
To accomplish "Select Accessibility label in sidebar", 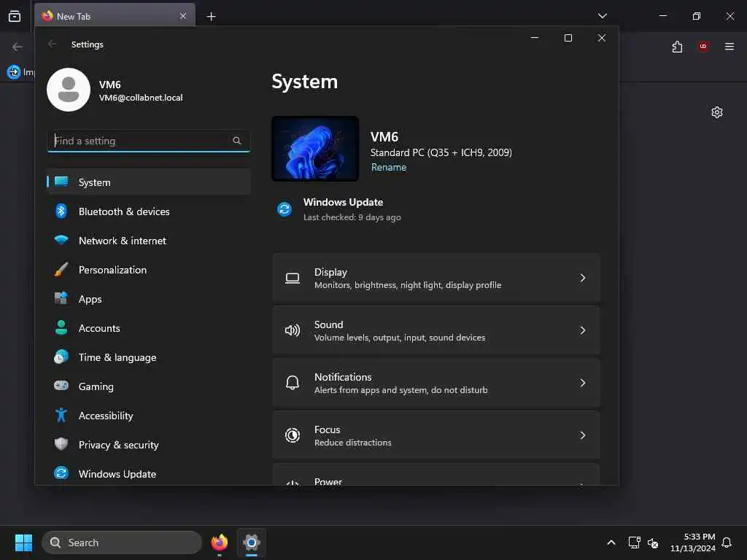I will [x=106, y=416].
